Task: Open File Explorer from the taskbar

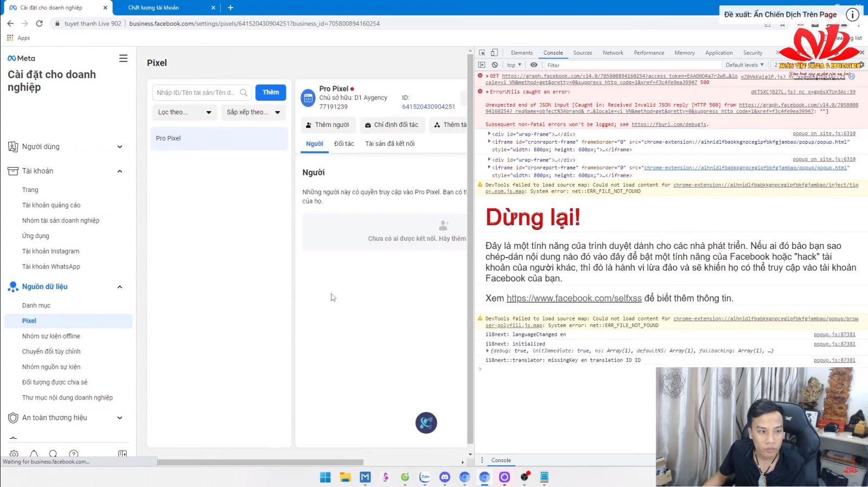Action: [x=346, y=477]
